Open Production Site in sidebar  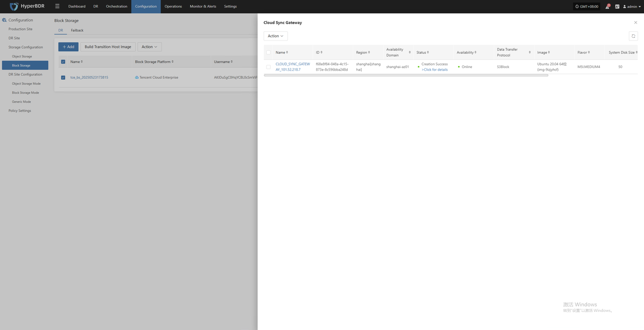pyautogui.click(x=21, y=29)
